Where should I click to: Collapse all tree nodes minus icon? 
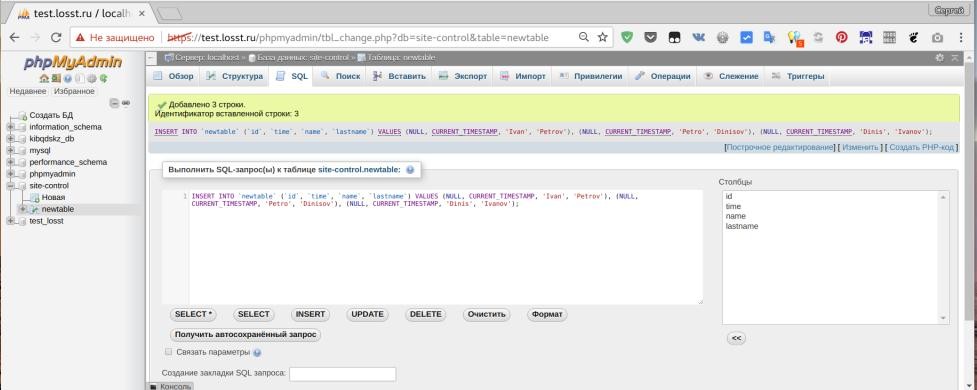click(114, 103)
